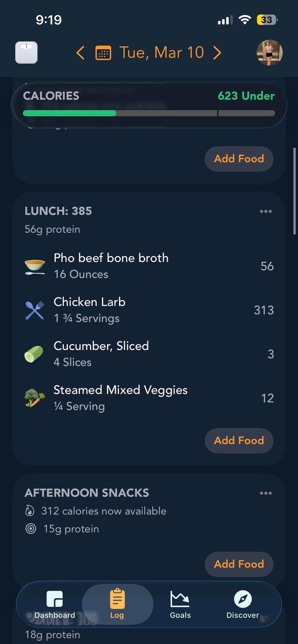Tap the calories progress bar
This screenshot has height=644, width=298.
pyautogui.click(x=149, y=113)
